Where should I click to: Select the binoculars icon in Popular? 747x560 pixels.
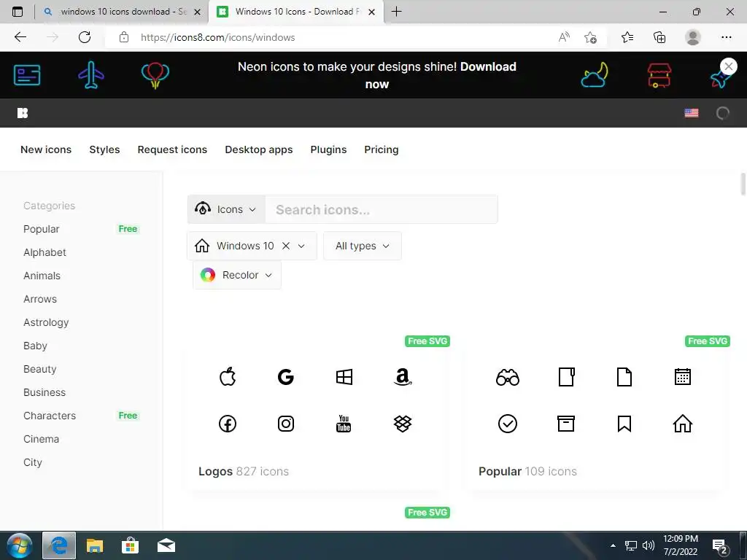[x=508, y=377]
